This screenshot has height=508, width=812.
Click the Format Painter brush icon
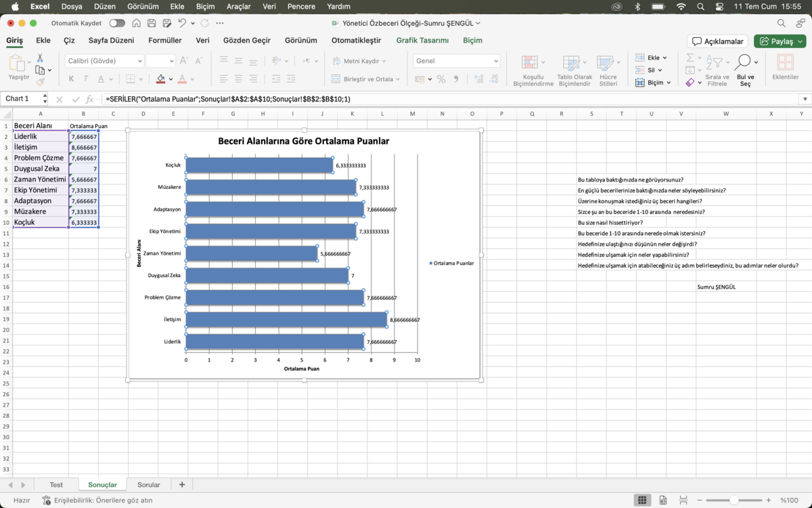(x=40, y=82)
